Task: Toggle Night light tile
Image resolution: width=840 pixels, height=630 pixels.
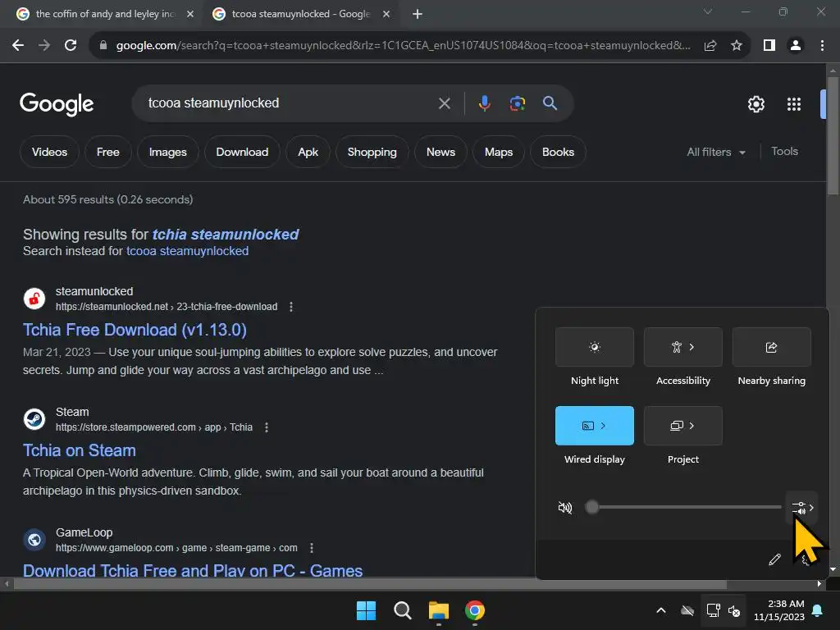Action: tap(595, 347)
